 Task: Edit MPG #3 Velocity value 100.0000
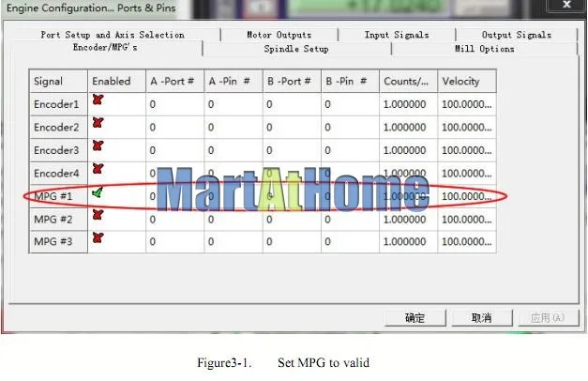[467, 242]
